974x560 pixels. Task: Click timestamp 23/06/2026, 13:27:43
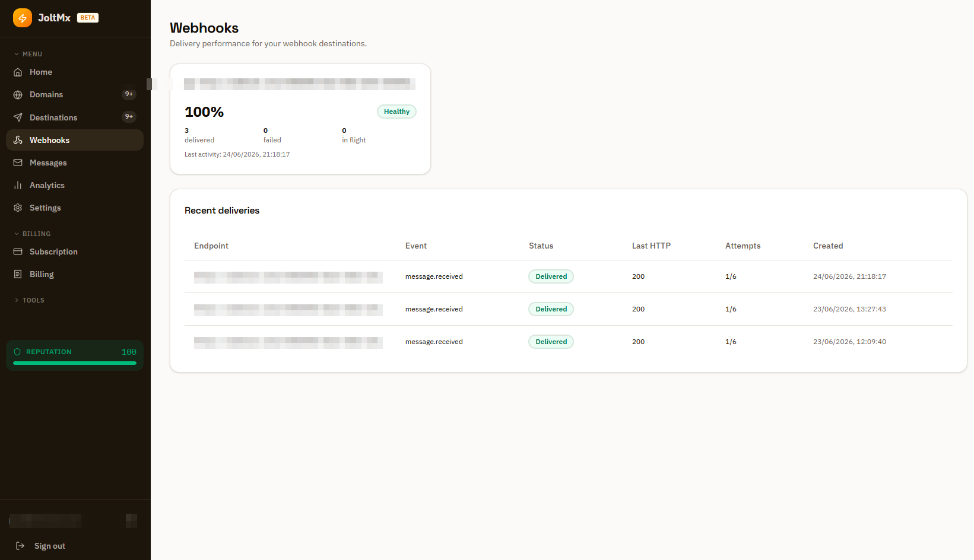click(x=849, y=309)
